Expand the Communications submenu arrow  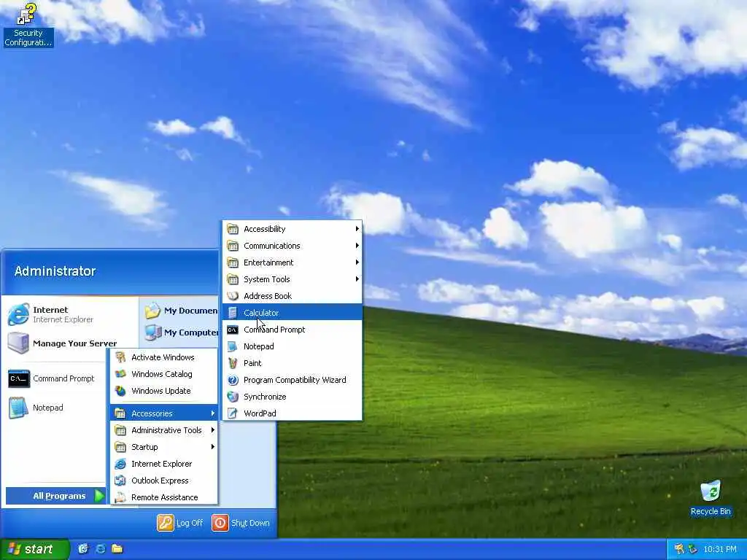[x=357, y=246]
